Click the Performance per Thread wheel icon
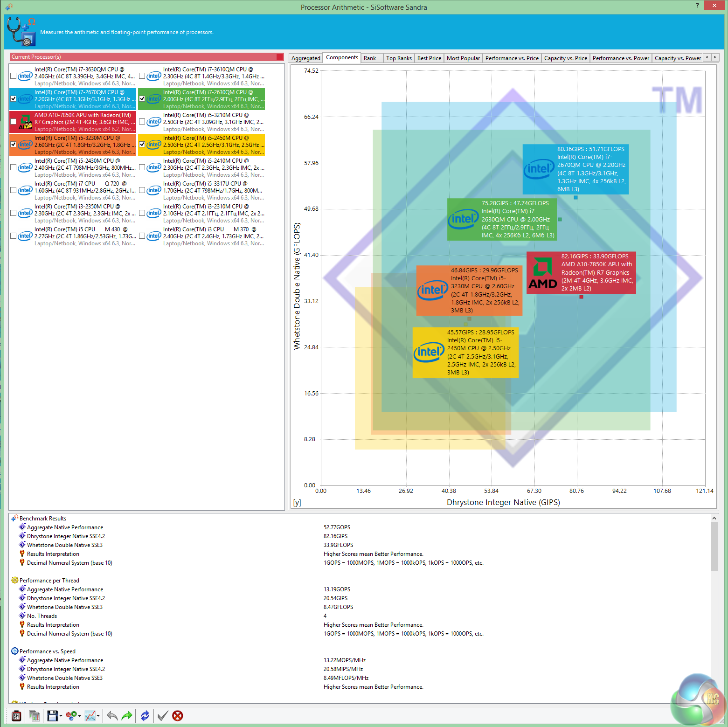The height and width of the screenshot is (727, 728). [15, 580]
